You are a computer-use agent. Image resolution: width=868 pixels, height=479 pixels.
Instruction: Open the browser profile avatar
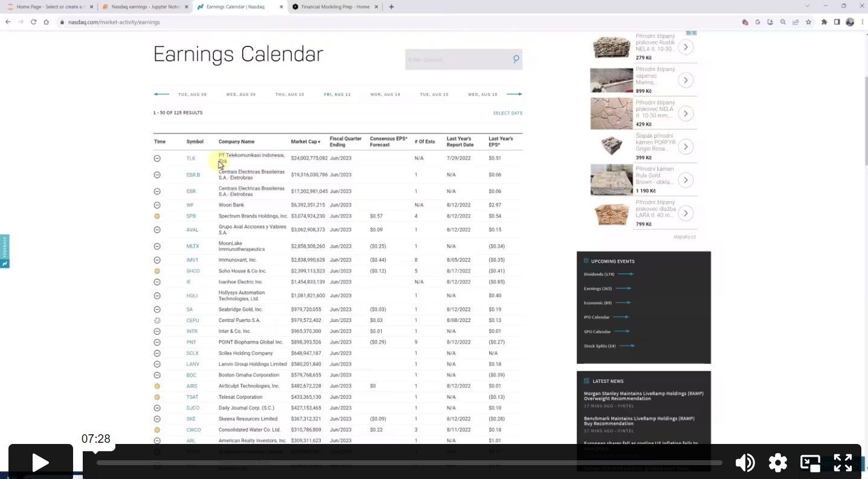(x=850, y=22)
